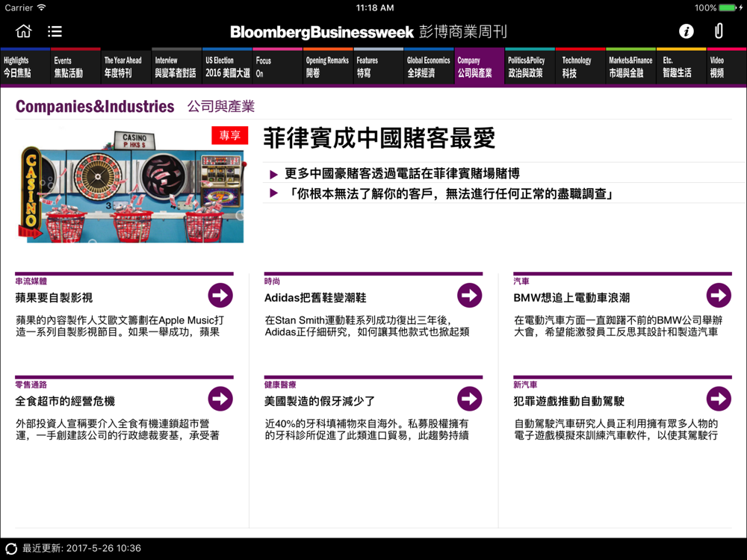Open the article title Adidas把舊鞋變潮鞋

tap(315, 298)
